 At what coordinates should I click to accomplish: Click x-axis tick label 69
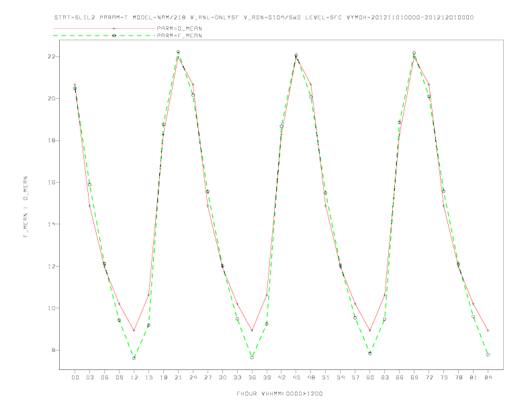[x=414, y=377]
